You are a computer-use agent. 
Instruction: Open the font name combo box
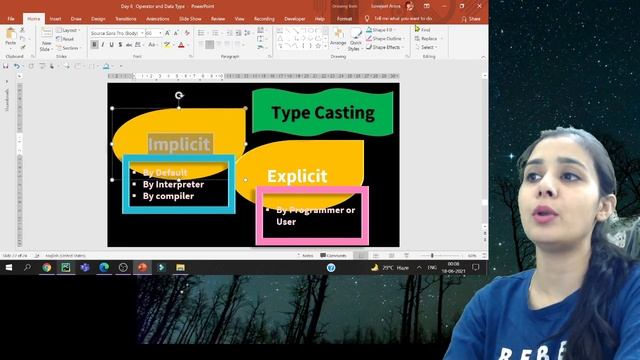(117, 33)
